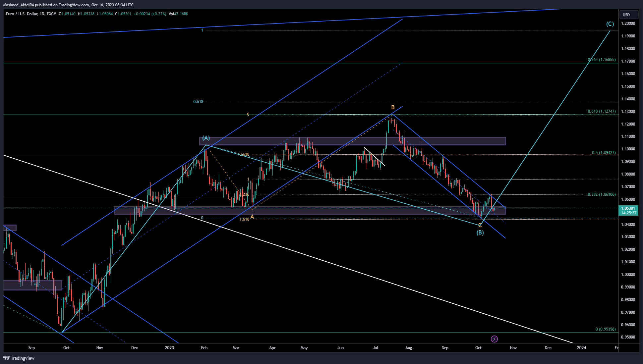Click the open value O1.05140
This screenshot has height=364, width=643.
(67, 14)
